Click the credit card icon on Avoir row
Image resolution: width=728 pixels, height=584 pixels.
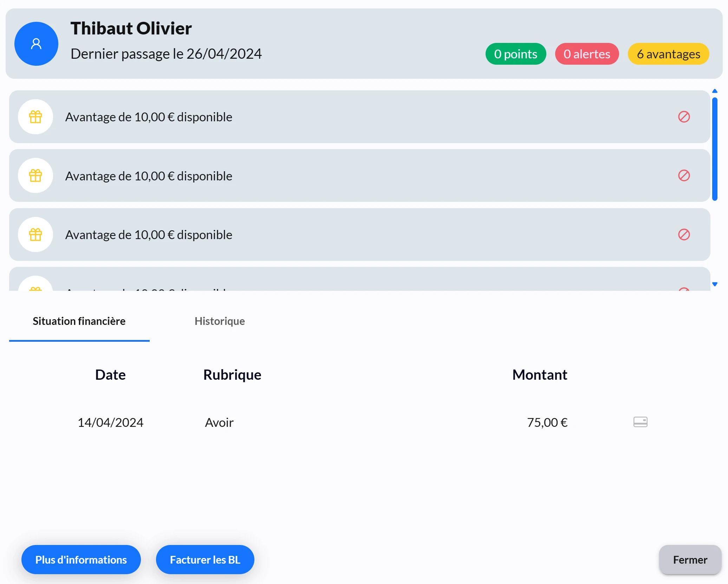click(x=640, y=422)
